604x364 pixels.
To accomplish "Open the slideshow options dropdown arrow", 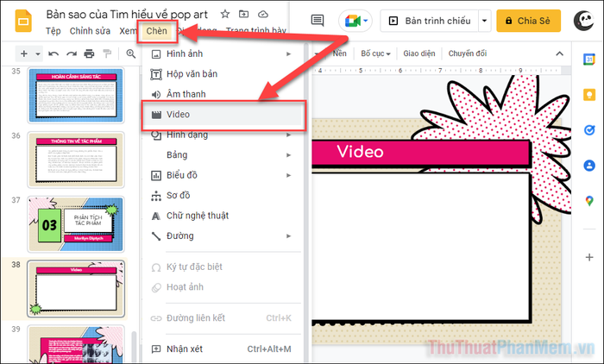I will (485, 21).
